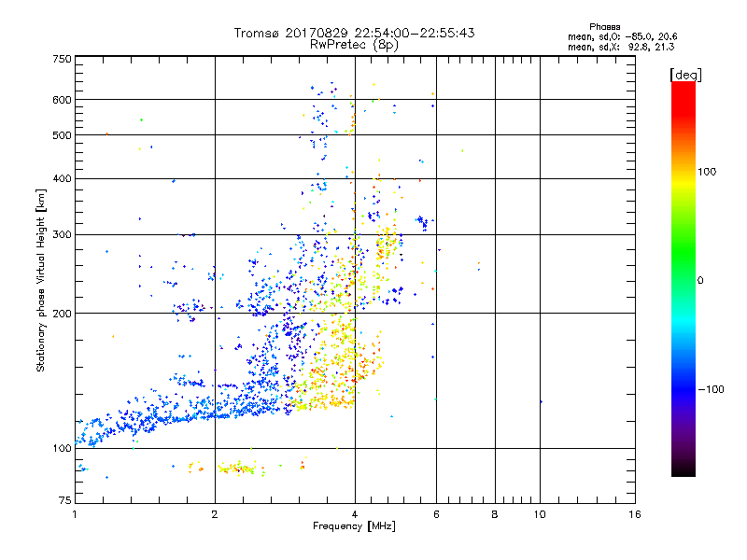Click the plot title 'Tromsø 20170829 22:54:00-22:55:43'

click(x=354, y=33)
